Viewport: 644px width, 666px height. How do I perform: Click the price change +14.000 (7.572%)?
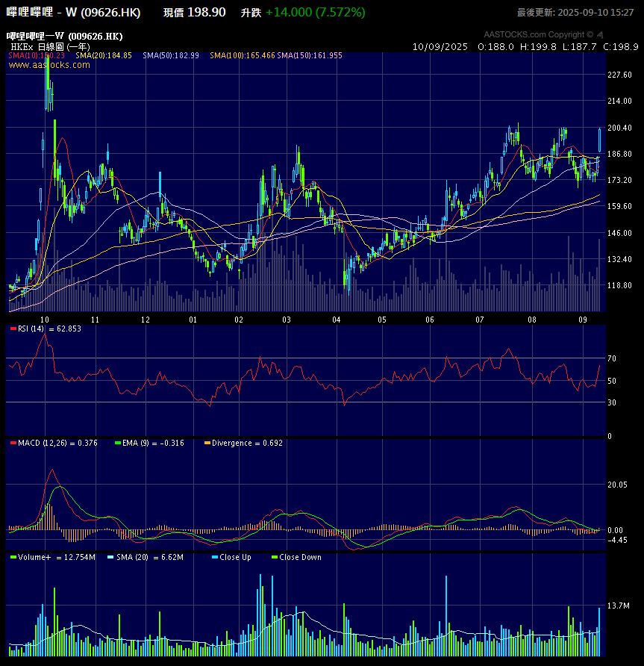click(x=316, y=12)
